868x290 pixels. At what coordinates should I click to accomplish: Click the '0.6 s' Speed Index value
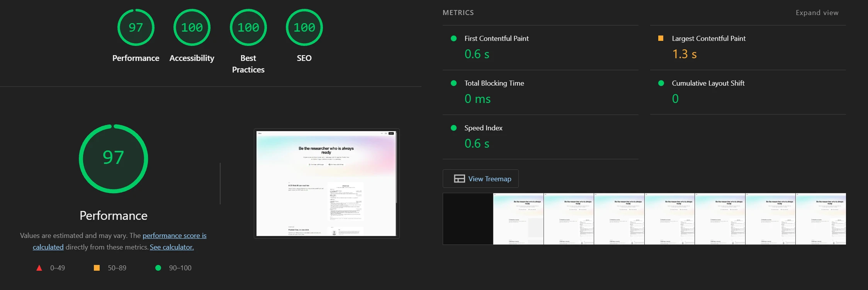point(477,144)
